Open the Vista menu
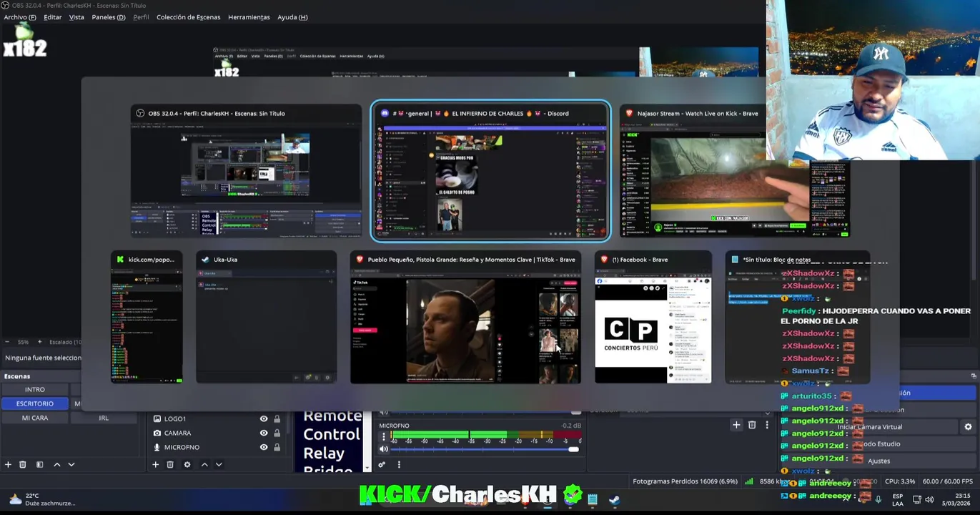This screenshot has height=515, width=980. click(76, 17)
